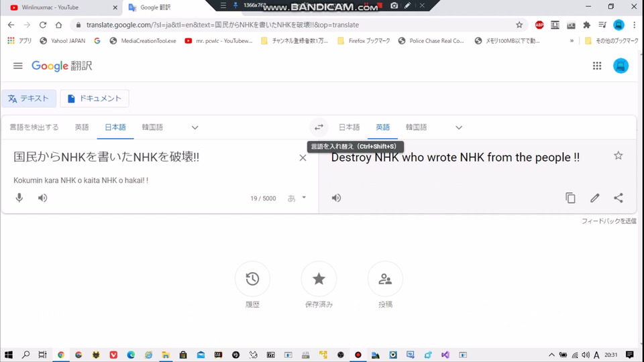Show hidden system tray icons
Viewport: 644px width, 362px height.
point(551,355)
